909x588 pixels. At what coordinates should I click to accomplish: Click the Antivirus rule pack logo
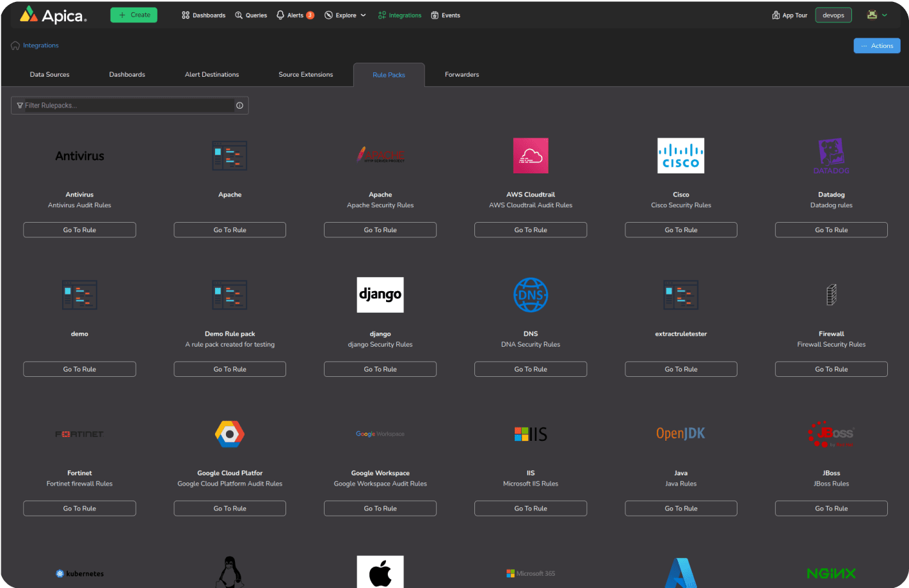coord(79,156)
